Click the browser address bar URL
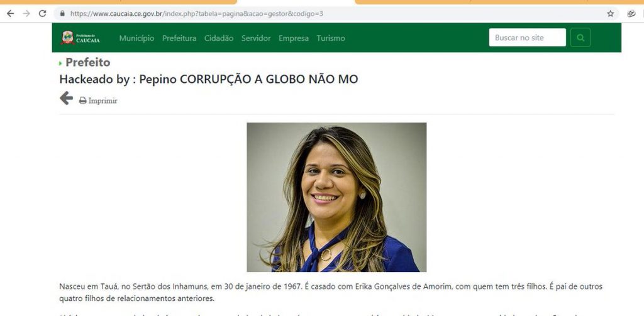This screenshot has width=644, height=316. (197, 14)
